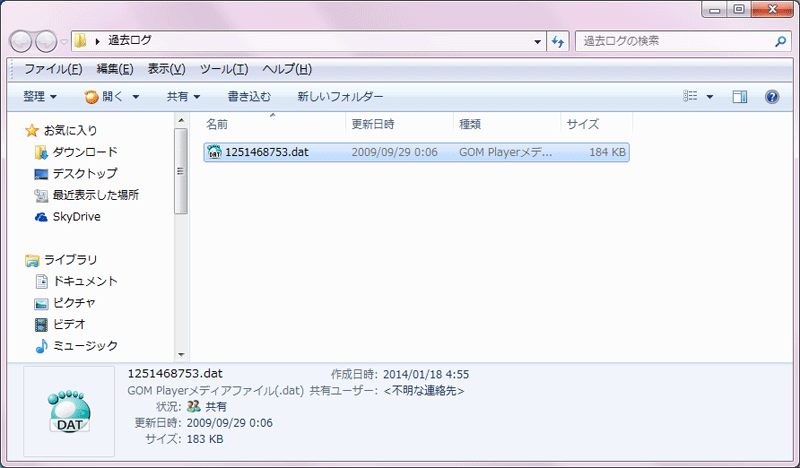The width and height of the screenshot is (800, 468).
Task: Open 最近表示した場所 in favorites
Action: tap(96, 195)
